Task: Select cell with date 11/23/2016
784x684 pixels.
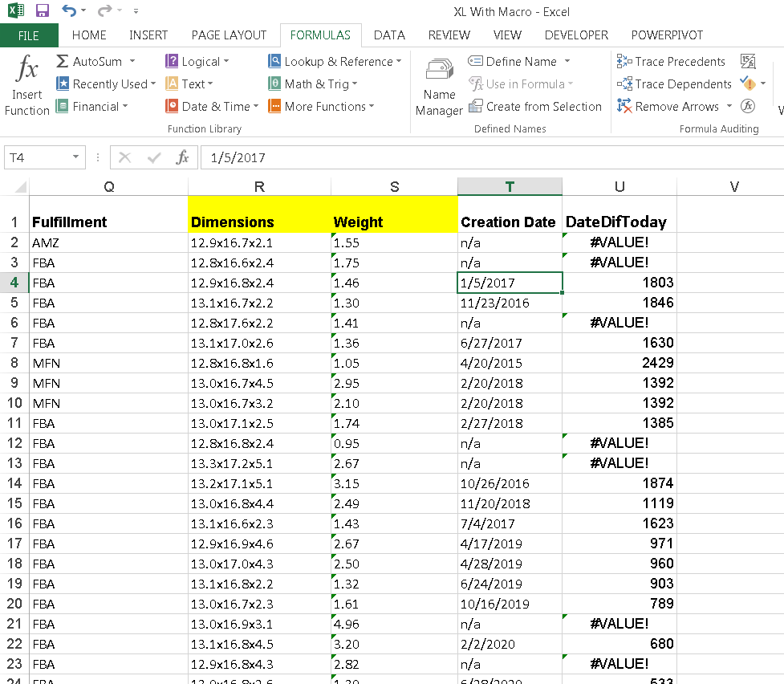Action: (x=510, y=303)
